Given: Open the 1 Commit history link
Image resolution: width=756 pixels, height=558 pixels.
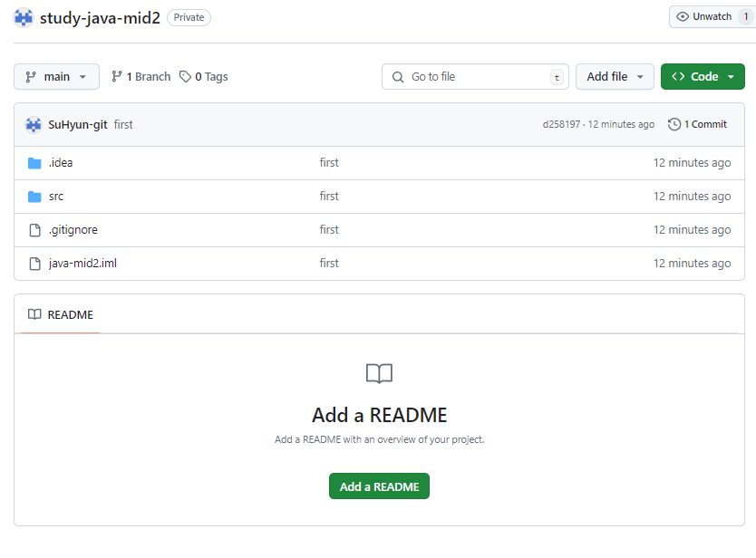Looking at the screenshot, I should tap(697, 124).
